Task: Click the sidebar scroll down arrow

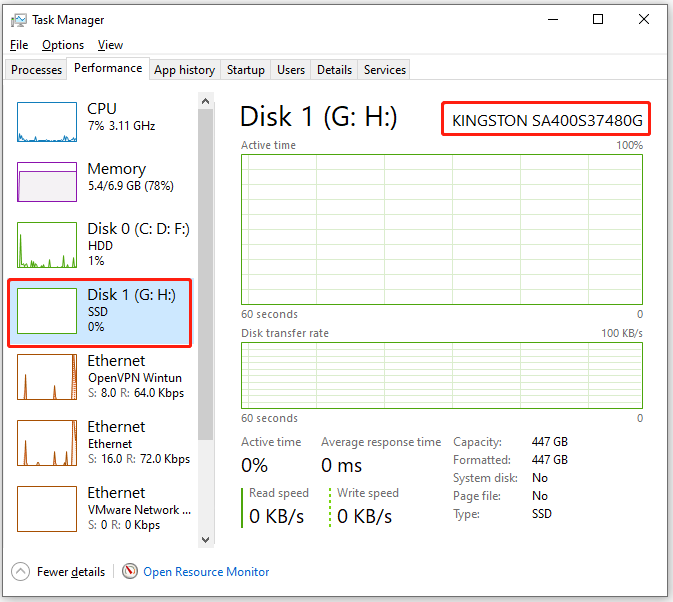Action: (x=206, y=539)
